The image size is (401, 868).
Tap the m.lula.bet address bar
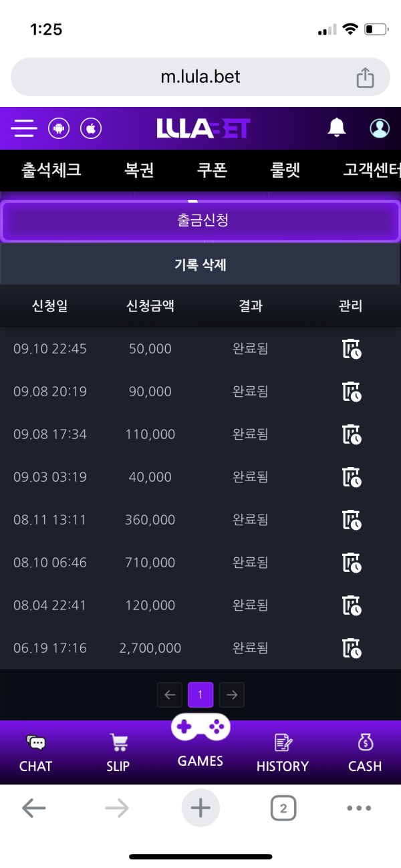[x=200, y=77]
